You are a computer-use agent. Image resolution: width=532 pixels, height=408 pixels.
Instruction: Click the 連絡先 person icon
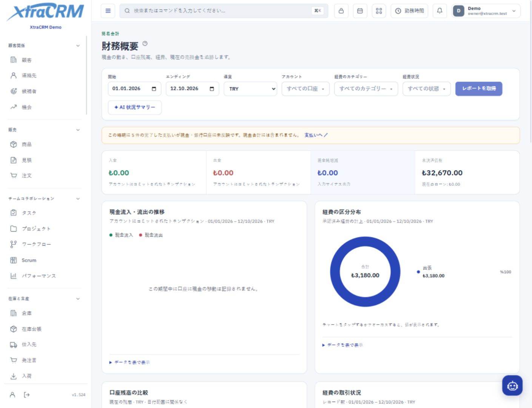coord(14,76)
